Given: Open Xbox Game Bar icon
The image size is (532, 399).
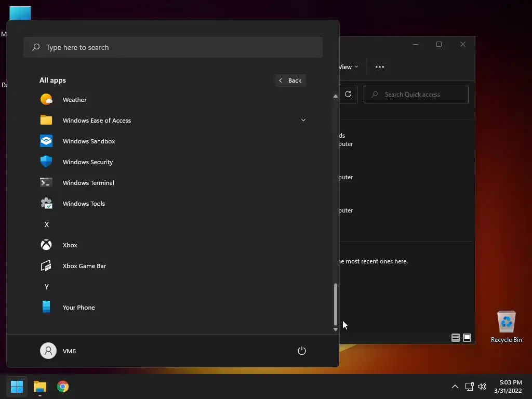Looking at the screenshot, I should coord(46,265).
